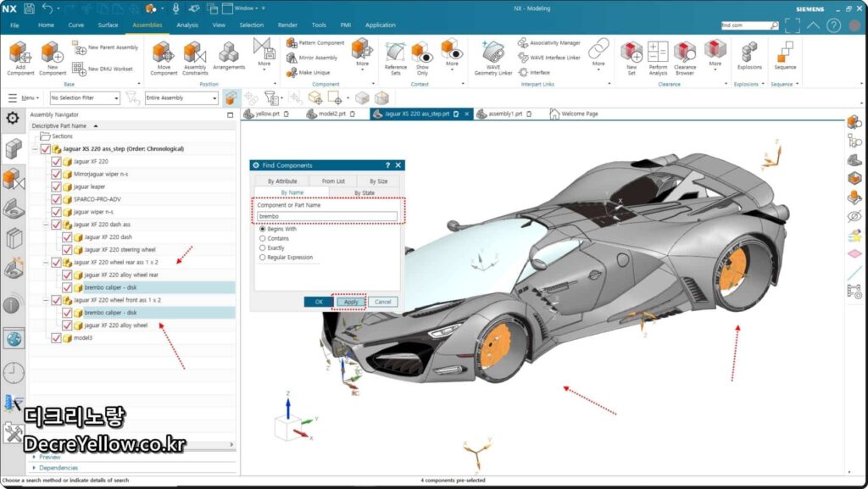Viewport: 868px width, 489px height.
Task: Switch to the yellow.prt document tab
Action: (x=267, y=114)
